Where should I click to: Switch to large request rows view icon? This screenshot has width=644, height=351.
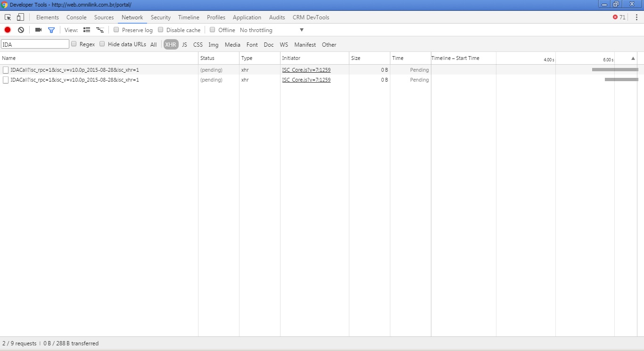coord(87,30)
